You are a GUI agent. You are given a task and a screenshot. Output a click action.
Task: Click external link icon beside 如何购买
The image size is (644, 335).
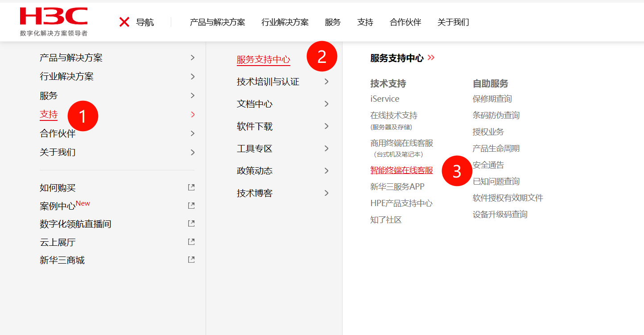[191, 188]
